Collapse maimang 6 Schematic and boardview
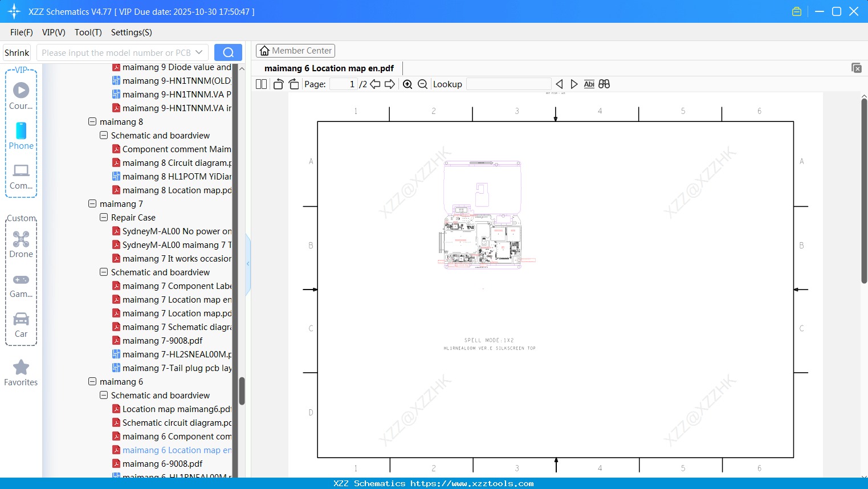Image resolution: width=868 pixels, height=489 pixels. (104, 395)
